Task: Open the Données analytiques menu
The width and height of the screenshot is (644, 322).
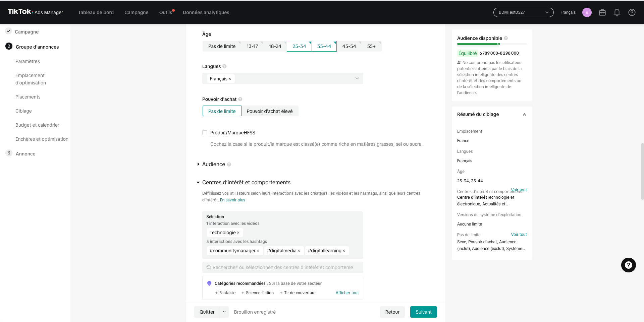Action: tap(206, 12)
